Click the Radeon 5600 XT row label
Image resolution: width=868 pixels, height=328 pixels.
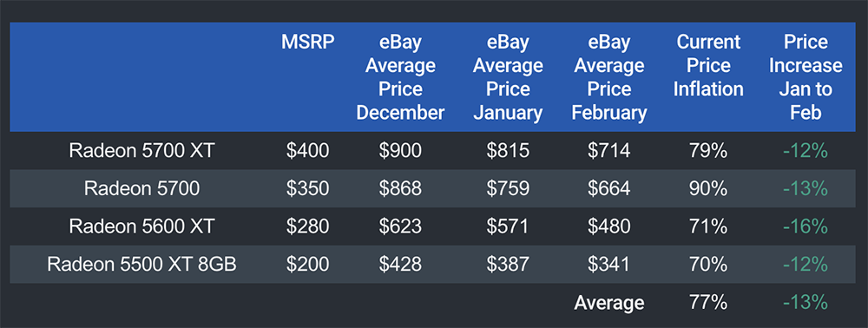[x=141, y=226]
